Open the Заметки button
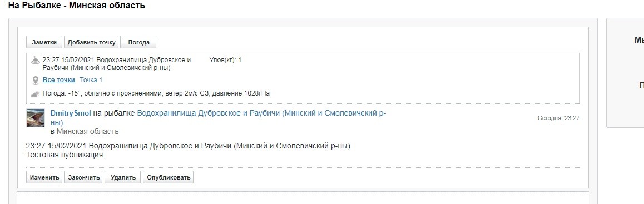This screenshot has height=204, width=644. 44,42
